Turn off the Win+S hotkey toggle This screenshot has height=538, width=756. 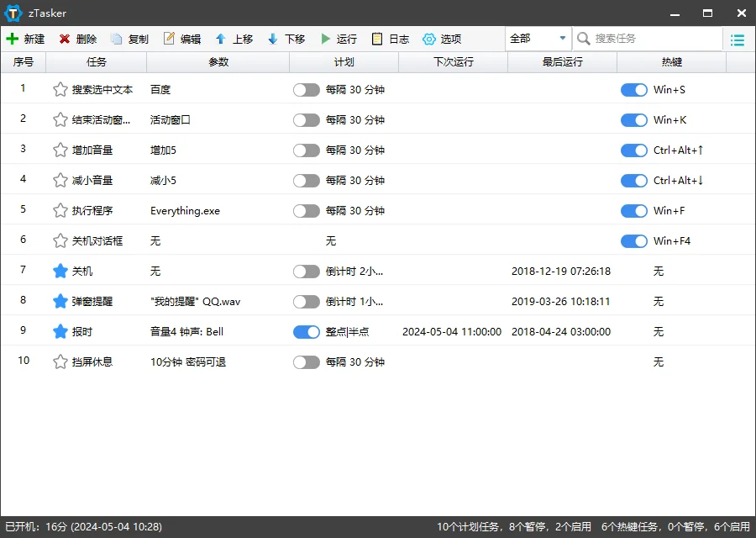(x=633, y=89)
